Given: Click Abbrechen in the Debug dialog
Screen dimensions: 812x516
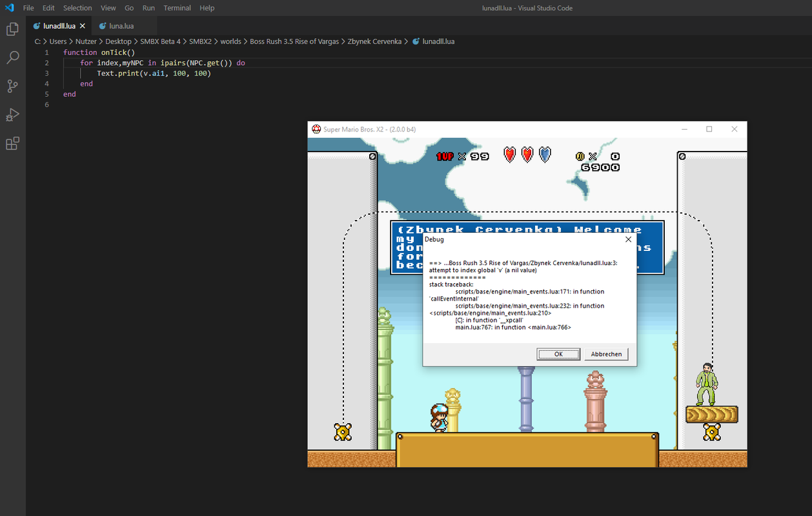Looking at the screenshot, I should point(606,354).
